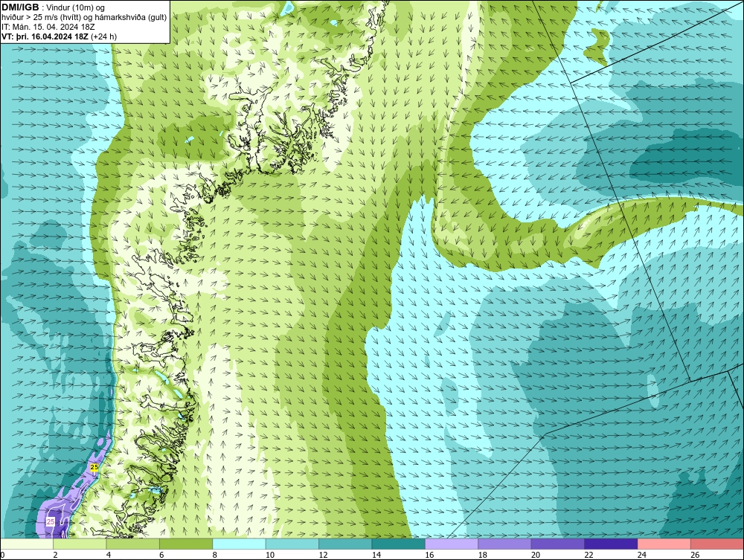The width and height of the screenshot is (744, 560).
Task: Click the 12–14 m/s teal legend swatch
Action: coord(345,544)
